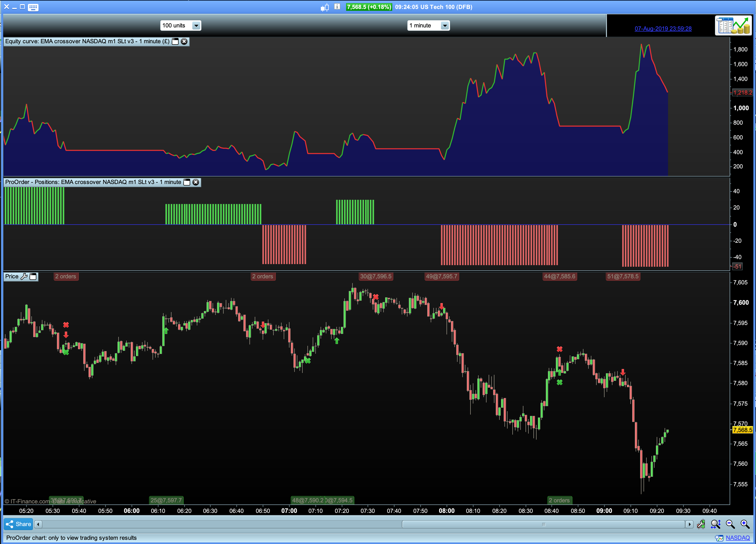Click the NASDAQ link

pos(737,538)
